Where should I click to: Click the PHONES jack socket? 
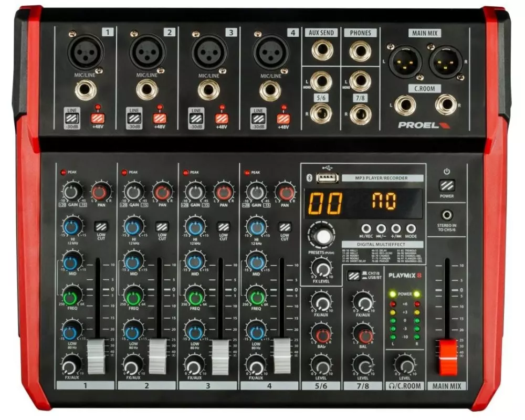pos(360,51)
